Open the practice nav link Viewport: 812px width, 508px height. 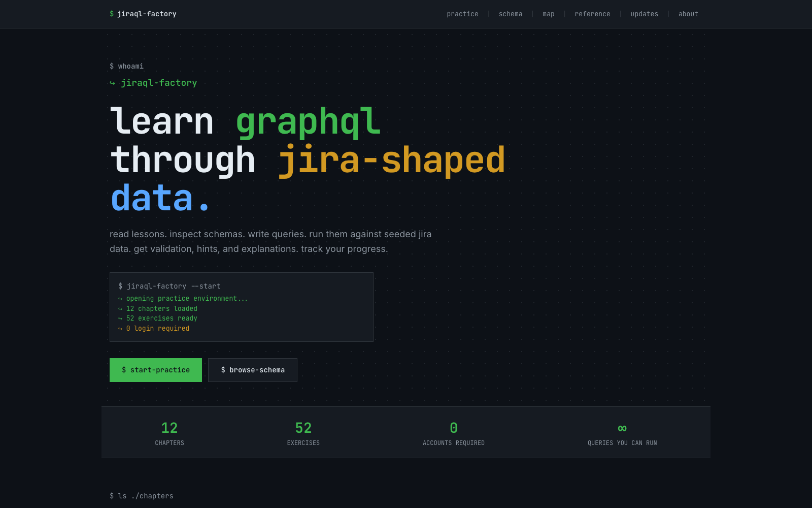click(462, 14)
